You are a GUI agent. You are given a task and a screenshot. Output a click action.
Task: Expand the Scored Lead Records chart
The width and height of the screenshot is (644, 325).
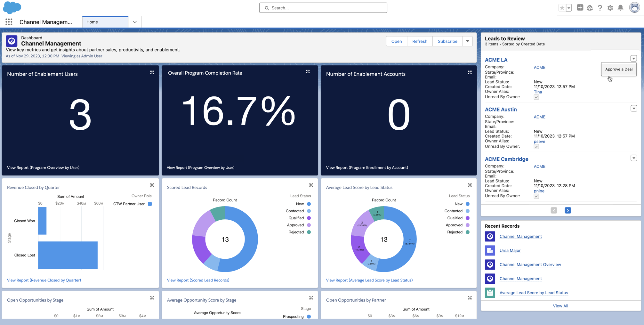coord(311,185)
